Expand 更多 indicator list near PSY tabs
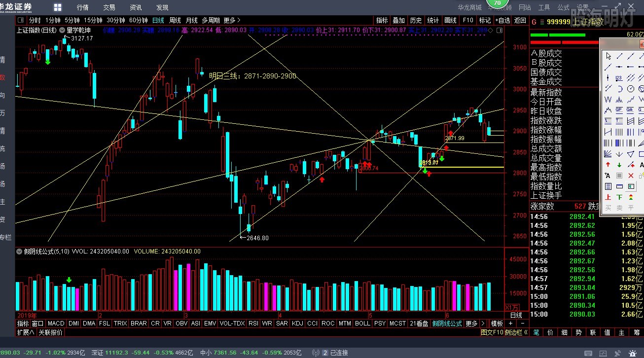Screen dimensions: 644x358 pos(471,323)
